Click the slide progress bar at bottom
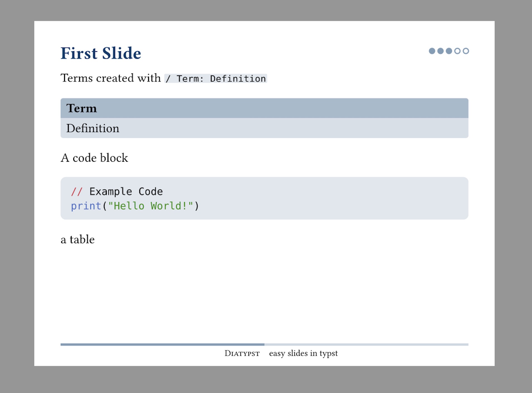Viewport: 532px width, 393px height. coord(264,345)
